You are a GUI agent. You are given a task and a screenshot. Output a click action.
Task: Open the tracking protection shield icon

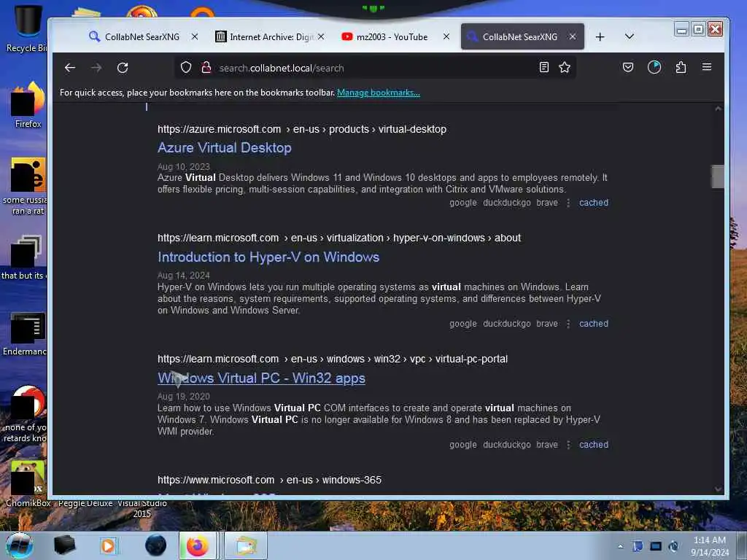[x=186, y=68]
